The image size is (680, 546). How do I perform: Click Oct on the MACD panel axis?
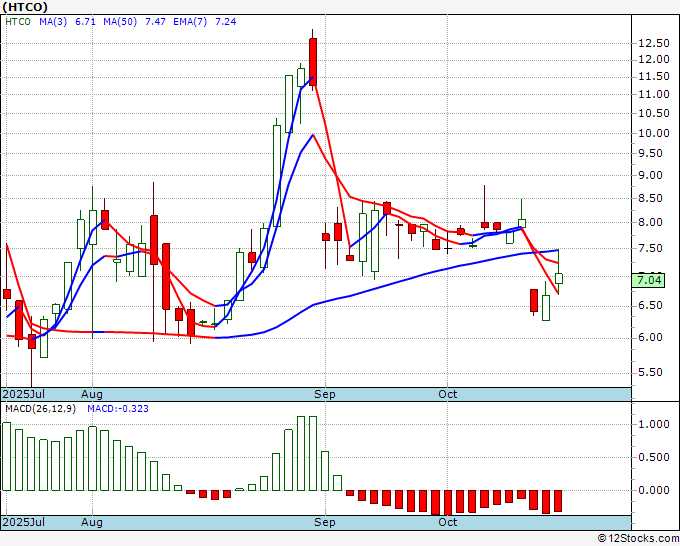tap(448, 522)
